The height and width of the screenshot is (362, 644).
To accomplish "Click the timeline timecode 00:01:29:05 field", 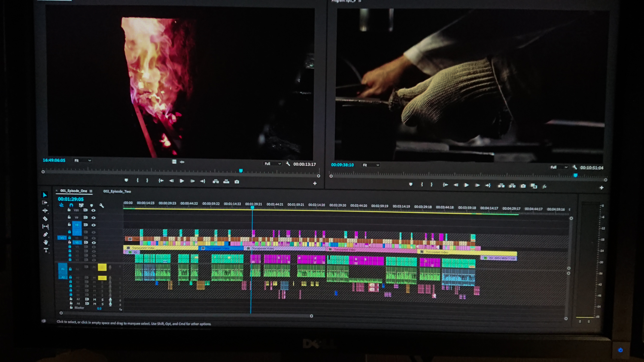I will coord(71,199).
